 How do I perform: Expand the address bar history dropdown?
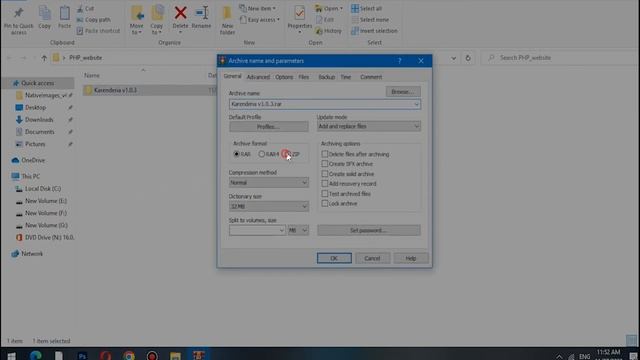453,58
